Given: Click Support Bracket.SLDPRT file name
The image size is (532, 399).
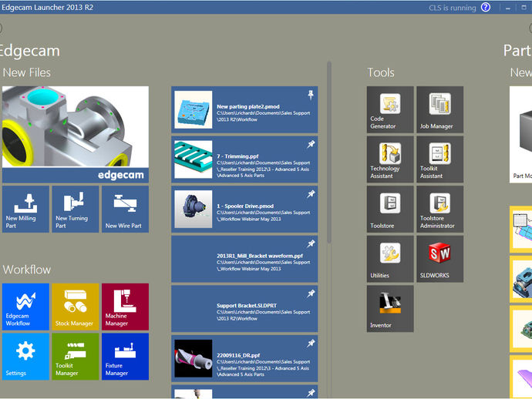Looking at the screenshot, I should click(247, 306).
